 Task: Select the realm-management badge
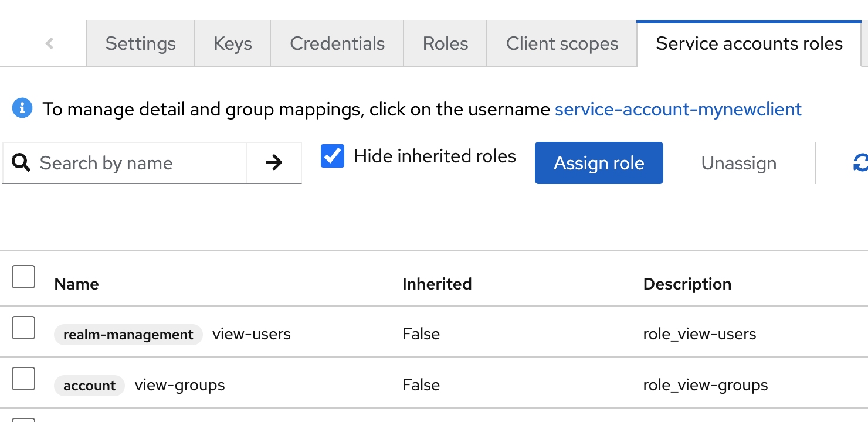(x=128, y=334)
